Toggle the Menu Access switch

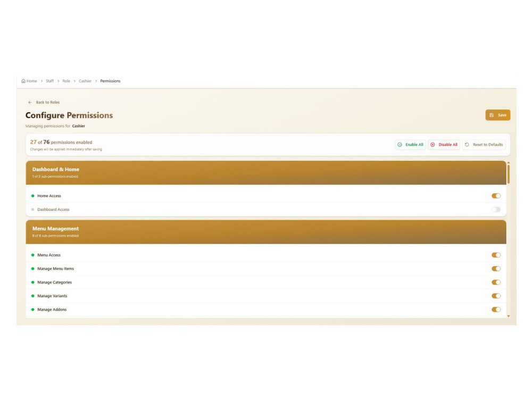pyautogui.click(x=496, y=255)
